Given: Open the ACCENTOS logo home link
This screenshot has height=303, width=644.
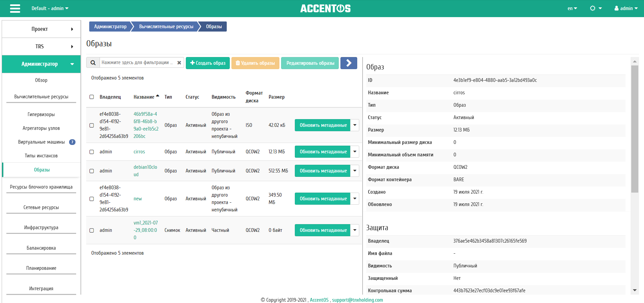Looking at the screenshot, I should click(325, 8).
